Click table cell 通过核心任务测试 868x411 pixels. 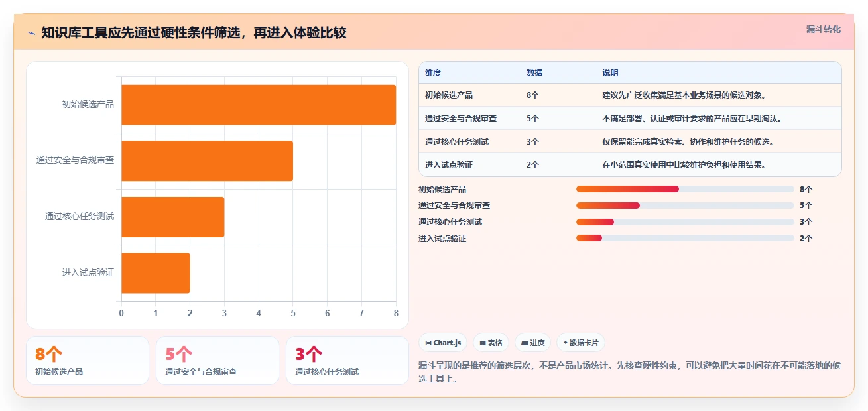[x=457, y=142]
